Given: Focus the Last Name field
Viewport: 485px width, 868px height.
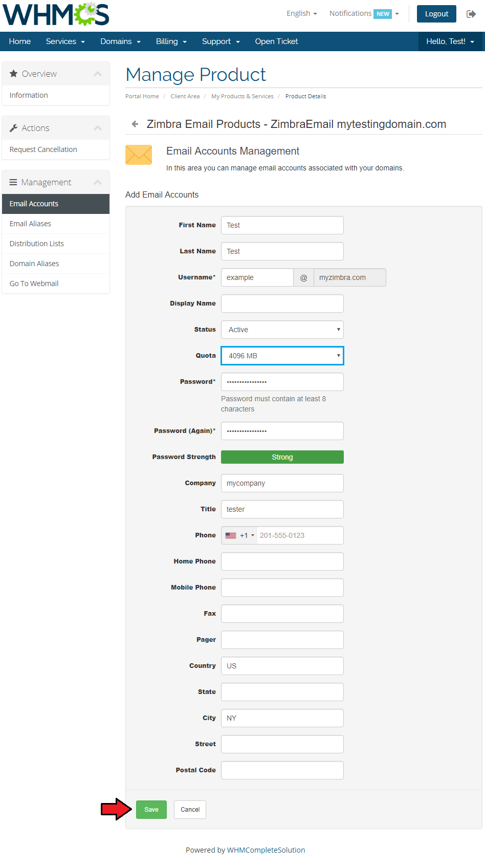Looking at the screenshot, I should [282, 251].
